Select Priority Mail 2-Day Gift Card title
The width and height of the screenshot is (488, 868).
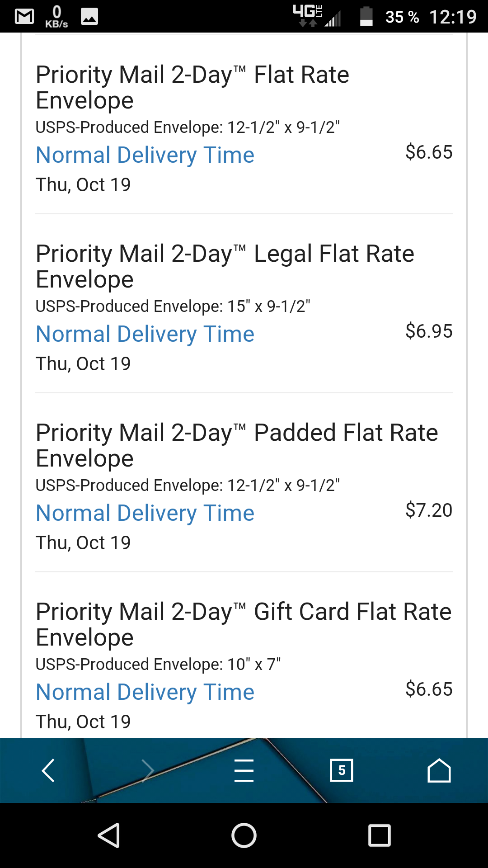pos(244,624)
